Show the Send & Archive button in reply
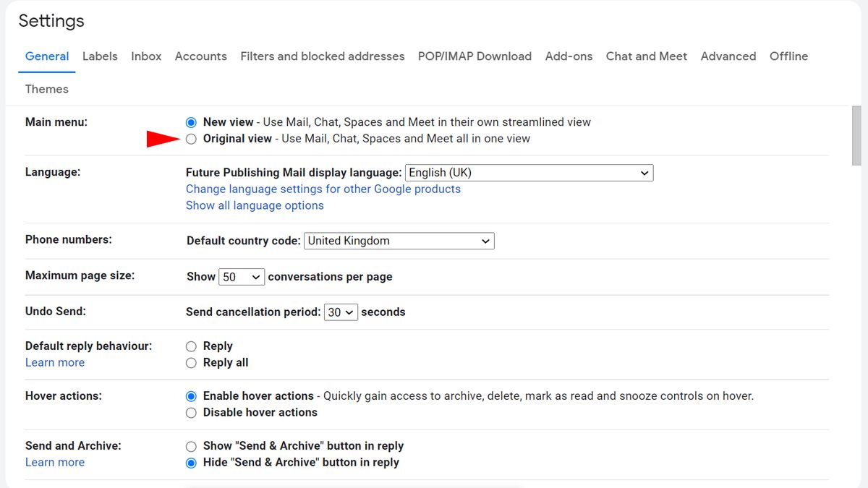Viewport: 868px width, 488px height. click(x=191, y=446)
